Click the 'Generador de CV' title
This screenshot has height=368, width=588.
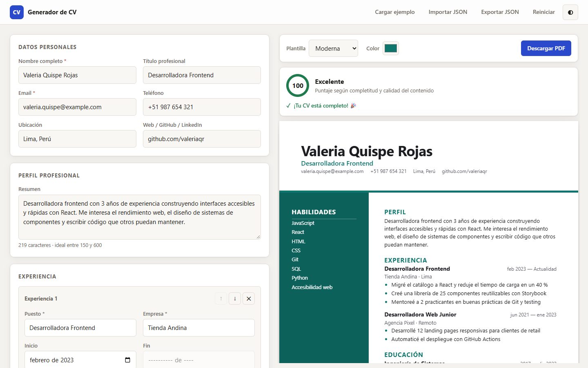tap(52, 12)
